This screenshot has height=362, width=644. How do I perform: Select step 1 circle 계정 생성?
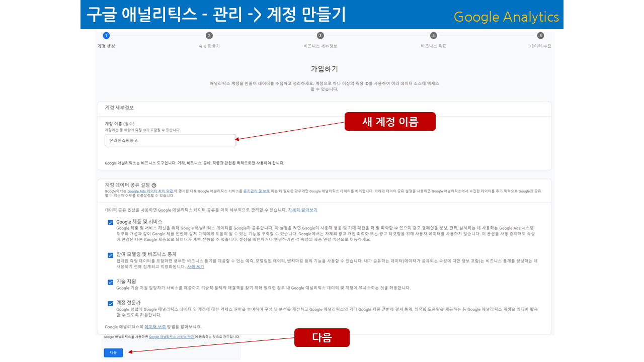(x=106, y=36)
